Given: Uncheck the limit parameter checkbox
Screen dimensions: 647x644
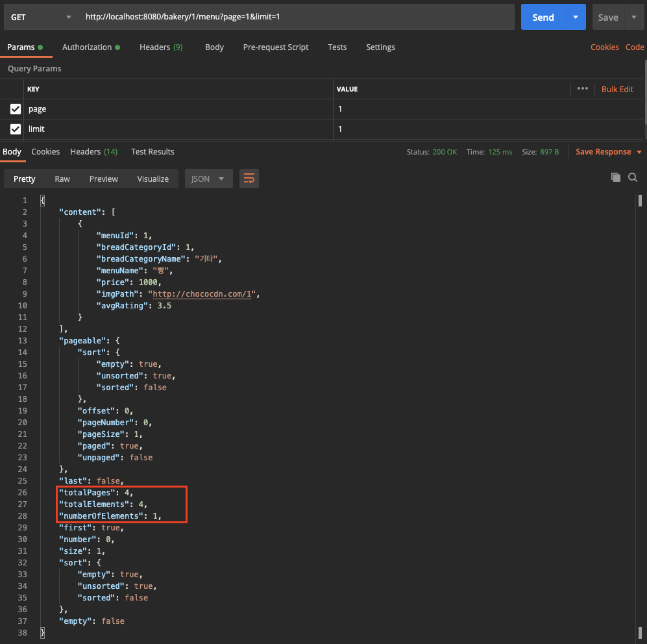Looking at the screenshot, I should (16, 129).
